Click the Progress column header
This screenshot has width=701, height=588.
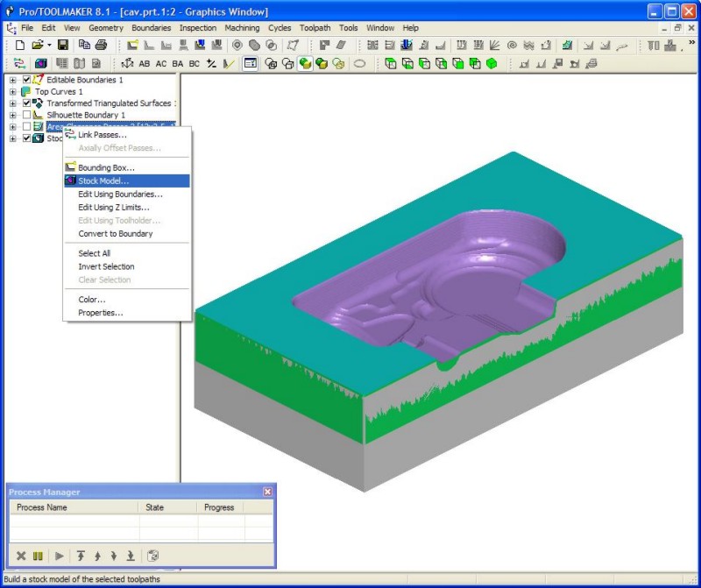pos(221,507)
